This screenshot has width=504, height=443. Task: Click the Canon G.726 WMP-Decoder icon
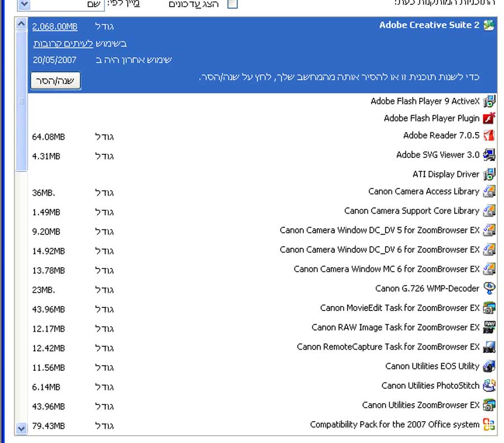[x=489, y=288]
